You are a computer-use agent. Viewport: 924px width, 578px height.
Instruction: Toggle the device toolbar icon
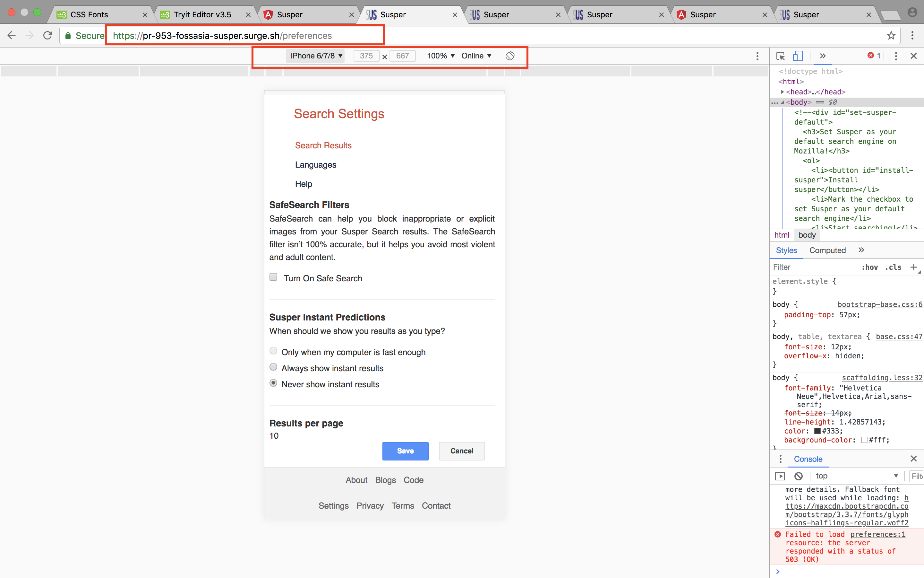click(x=798, y=56)
